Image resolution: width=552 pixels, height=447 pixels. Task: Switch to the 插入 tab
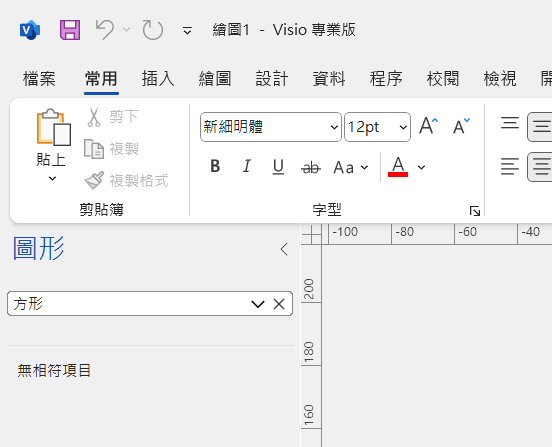(x=158, y=78)
